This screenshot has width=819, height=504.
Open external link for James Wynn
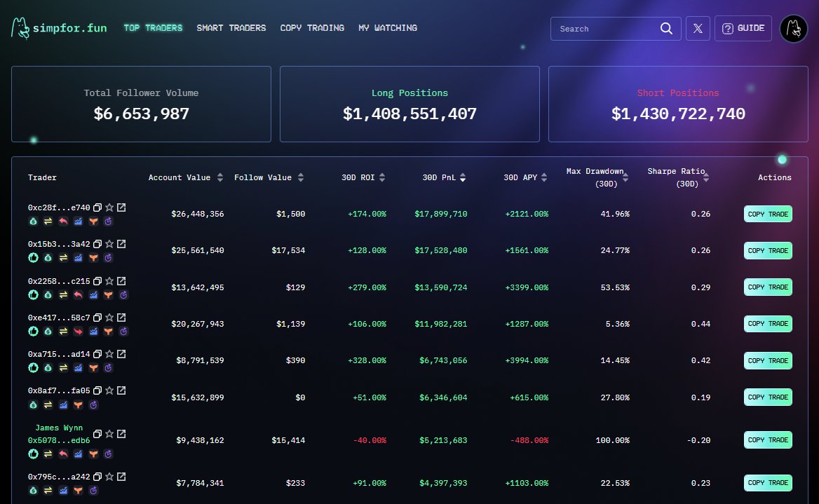point(121,434)
